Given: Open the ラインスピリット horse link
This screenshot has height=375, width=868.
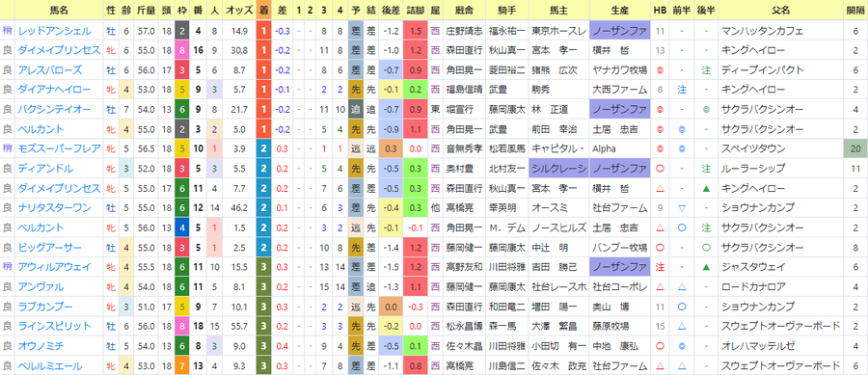Looking at the screenshot, I should (x=54, y=327).
